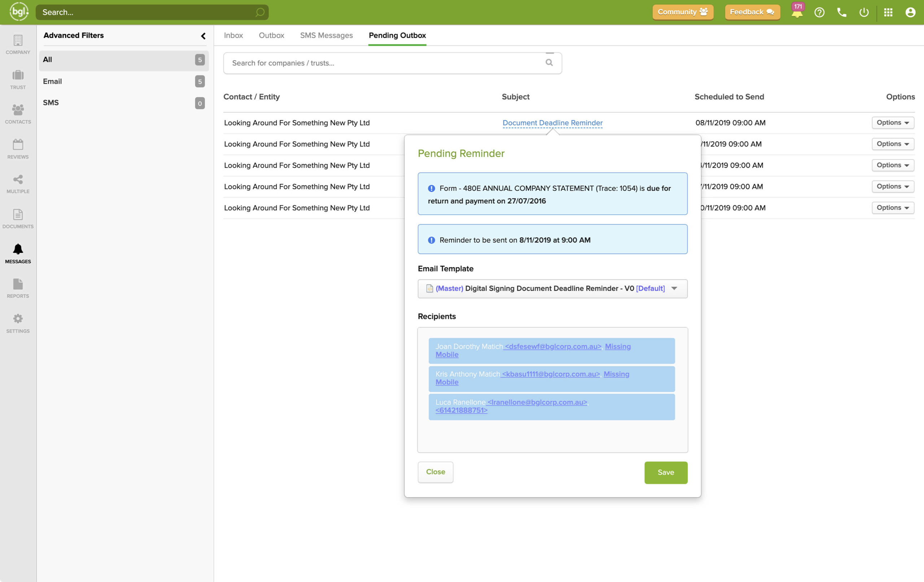
Task: Open Reports section in sidebar
Action: (18, 288)
